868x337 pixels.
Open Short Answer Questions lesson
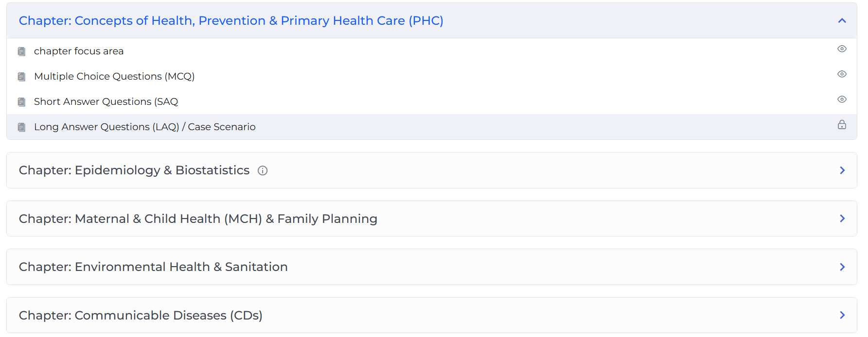(x=106, y=102)
